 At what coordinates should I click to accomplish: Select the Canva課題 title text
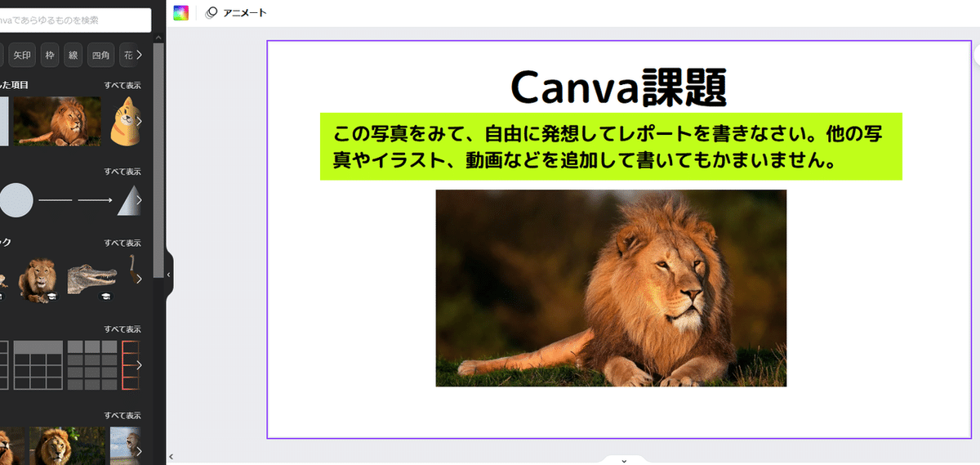(618, 86)
